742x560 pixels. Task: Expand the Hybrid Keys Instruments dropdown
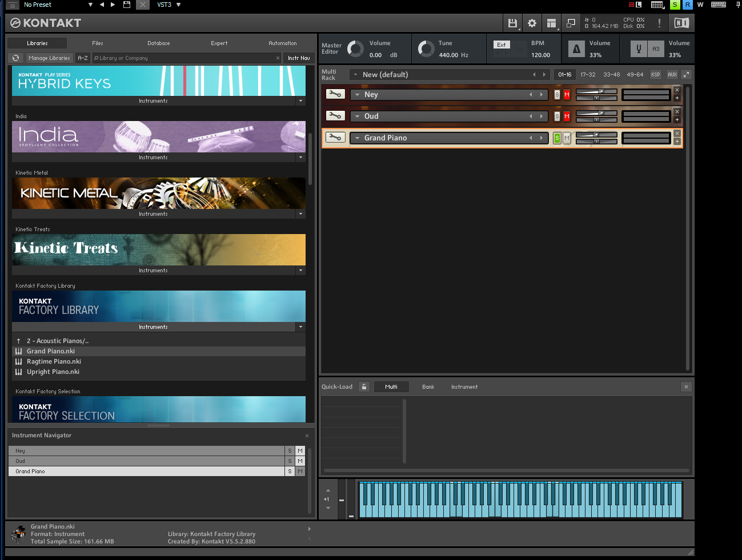[300, 101]
